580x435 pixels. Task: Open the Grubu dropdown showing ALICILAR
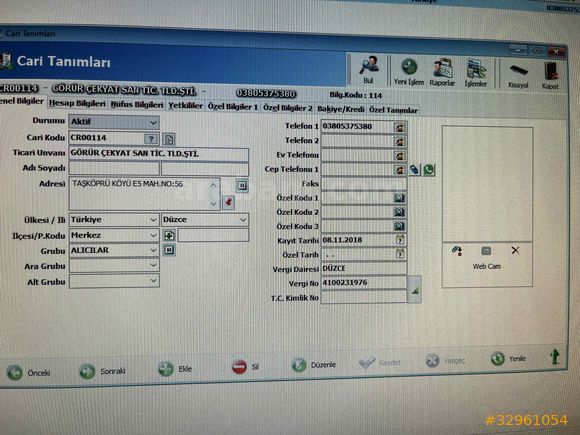click(x=114, y=250)
